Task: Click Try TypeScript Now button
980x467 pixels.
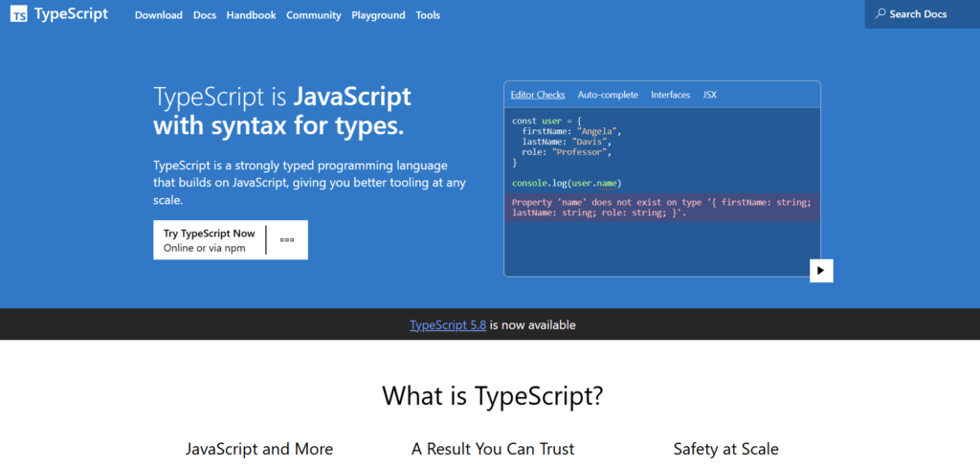Action: (210, 240)
